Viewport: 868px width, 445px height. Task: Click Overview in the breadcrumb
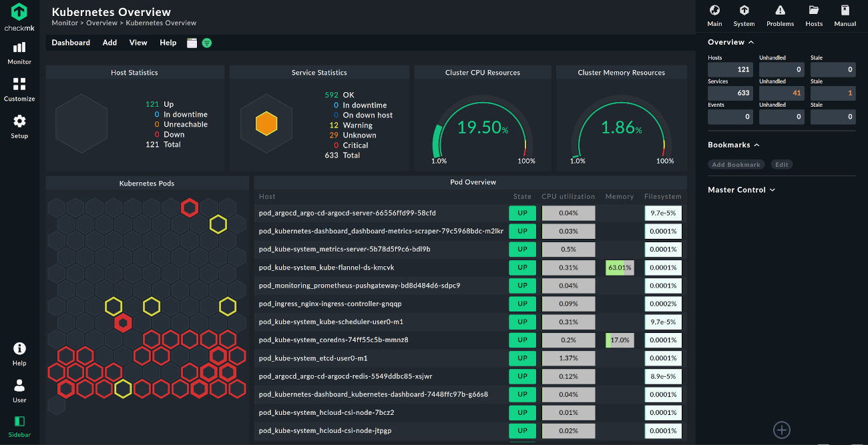101,23
